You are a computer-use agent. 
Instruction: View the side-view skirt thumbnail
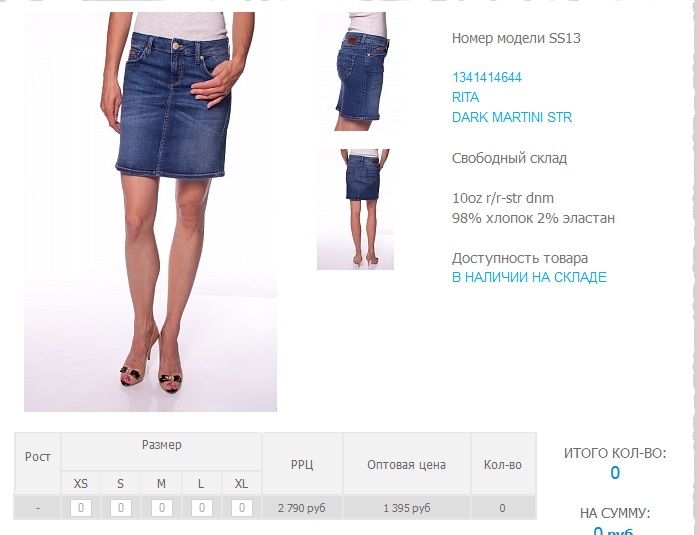(x=355, y=72)
